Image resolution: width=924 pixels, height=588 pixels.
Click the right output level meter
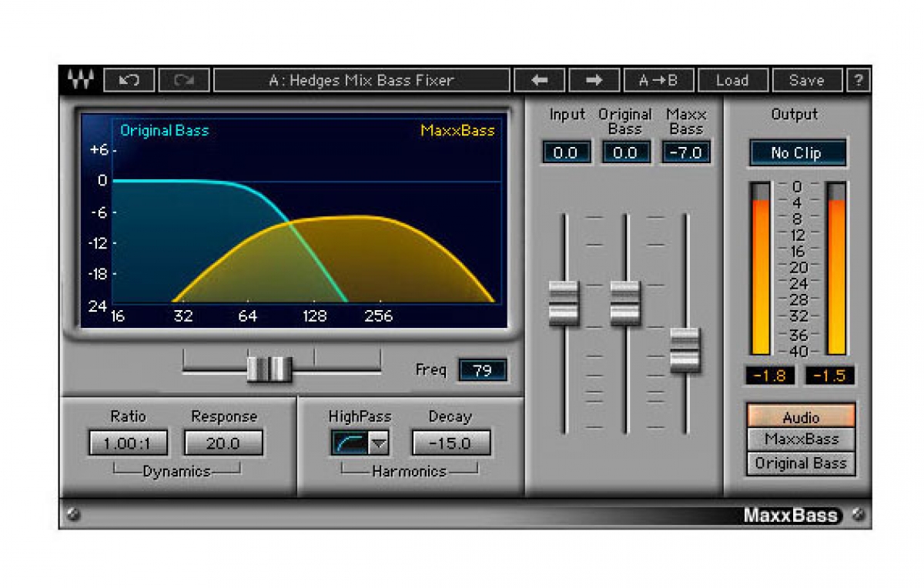pyautogui.click(x=836, y=269)
